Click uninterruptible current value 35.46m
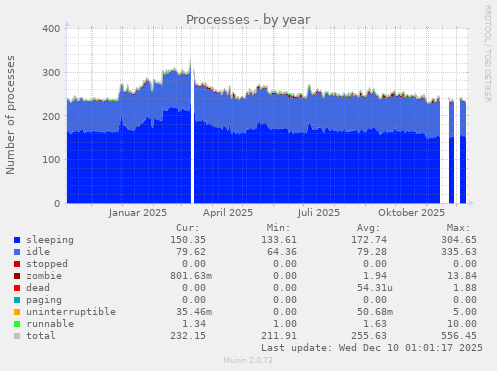This screenshot has width=497, height=371. [x=194, y=312]
